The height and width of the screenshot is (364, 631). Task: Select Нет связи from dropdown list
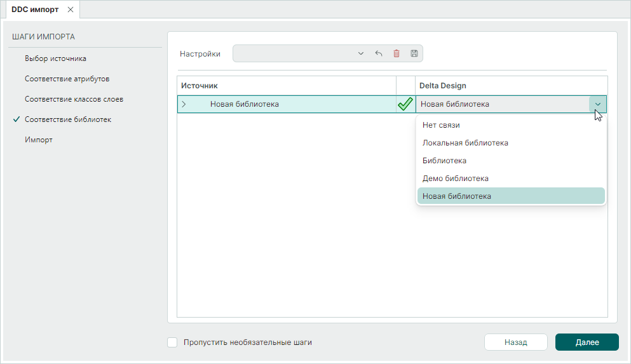pos(441,125)
